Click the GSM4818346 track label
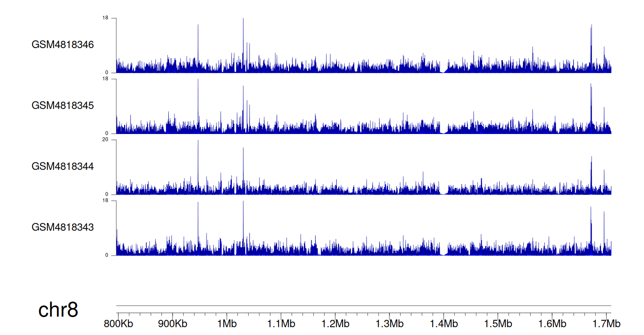The image size is (644, 335). coord(63,45)
